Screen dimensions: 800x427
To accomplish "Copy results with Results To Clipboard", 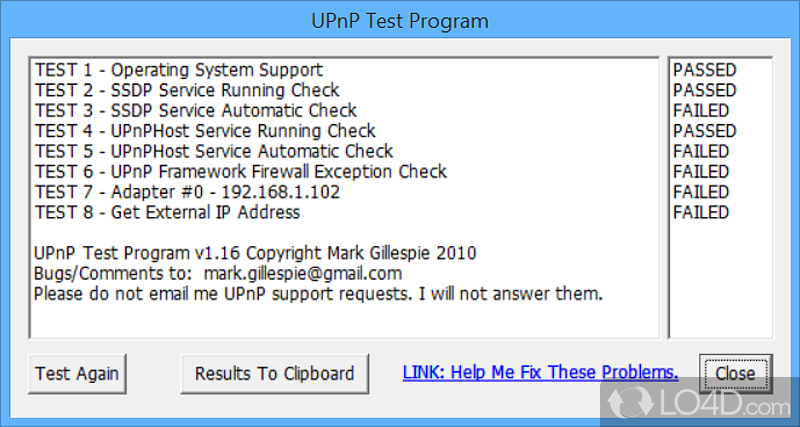I will 274,374.
